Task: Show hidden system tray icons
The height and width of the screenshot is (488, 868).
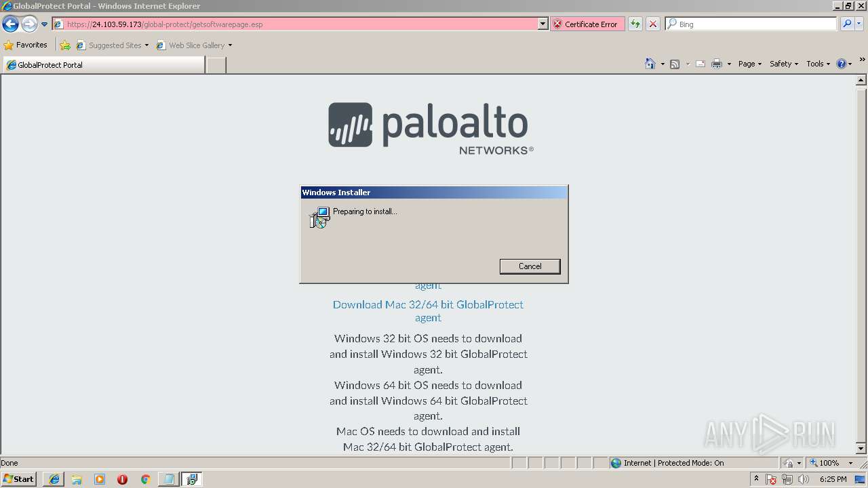Action: point(756,479)
